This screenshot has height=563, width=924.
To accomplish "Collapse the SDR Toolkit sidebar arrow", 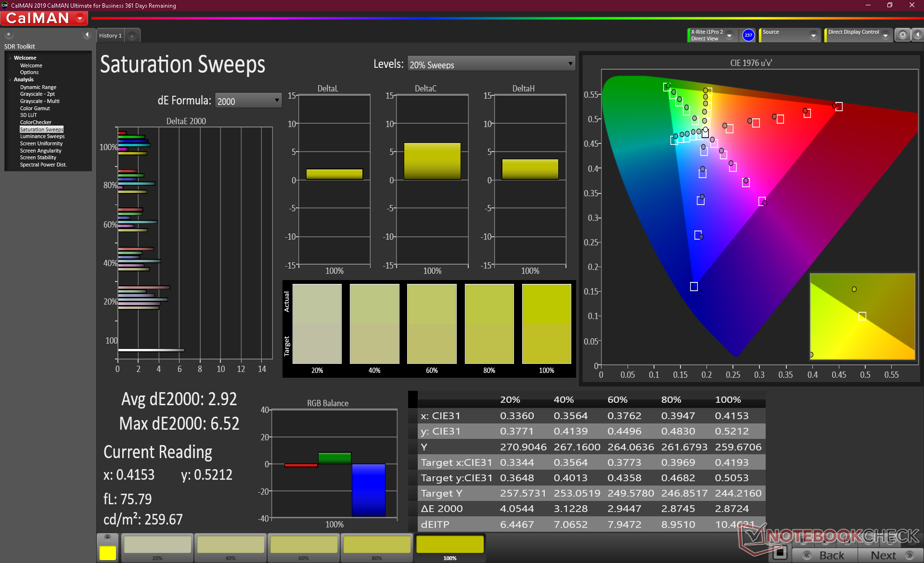I will click(x=87, y=35).
